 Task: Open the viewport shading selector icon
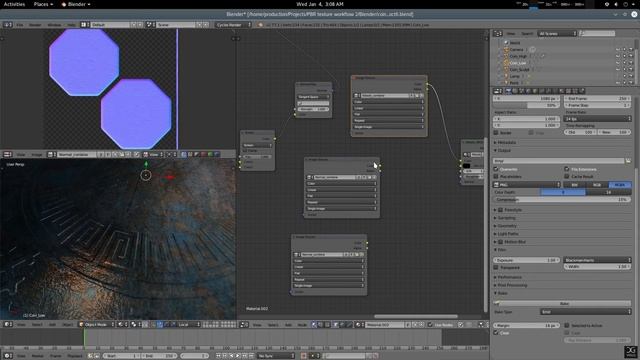pyautogui.click(x=122, y=324)
